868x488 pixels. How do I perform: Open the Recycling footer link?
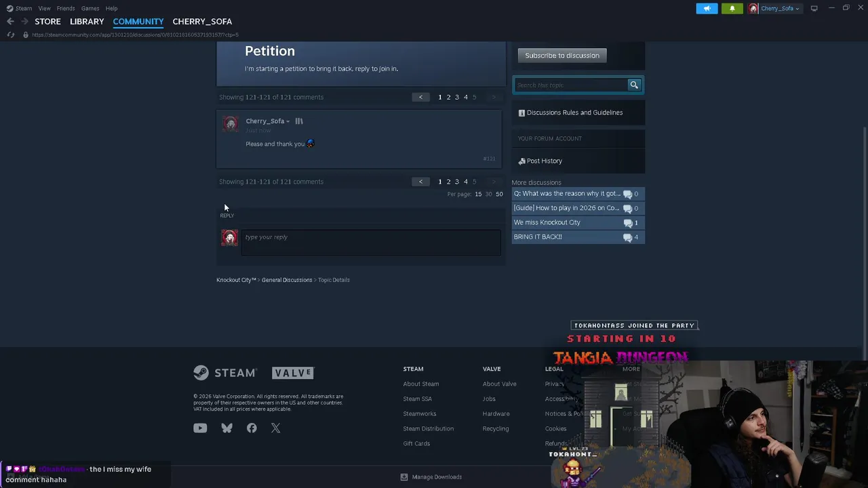point(496,429)
